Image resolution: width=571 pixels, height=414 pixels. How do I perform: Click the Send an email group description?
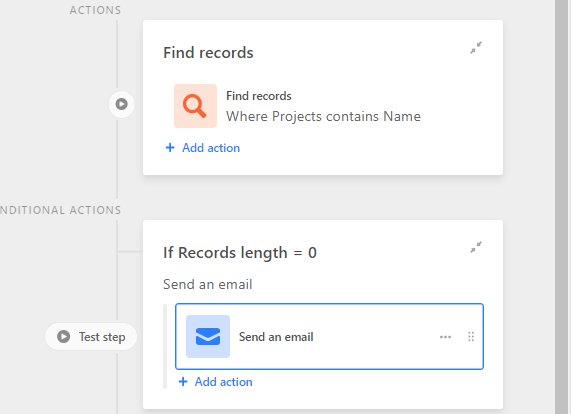click(x=208, y=284)
